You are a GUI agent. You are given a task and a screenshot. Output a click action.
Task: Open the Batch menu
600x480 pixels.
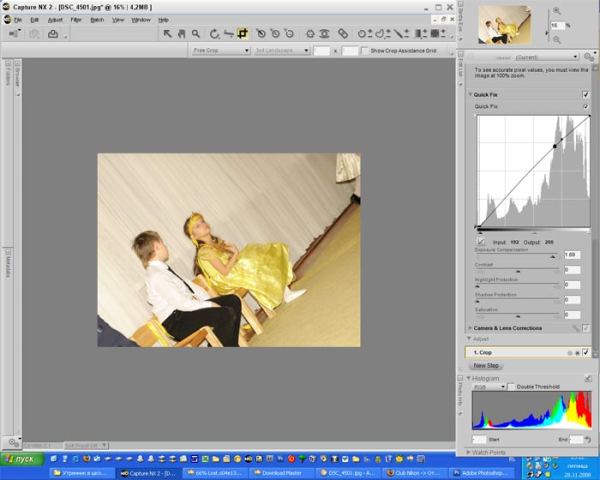click(97, 20)
